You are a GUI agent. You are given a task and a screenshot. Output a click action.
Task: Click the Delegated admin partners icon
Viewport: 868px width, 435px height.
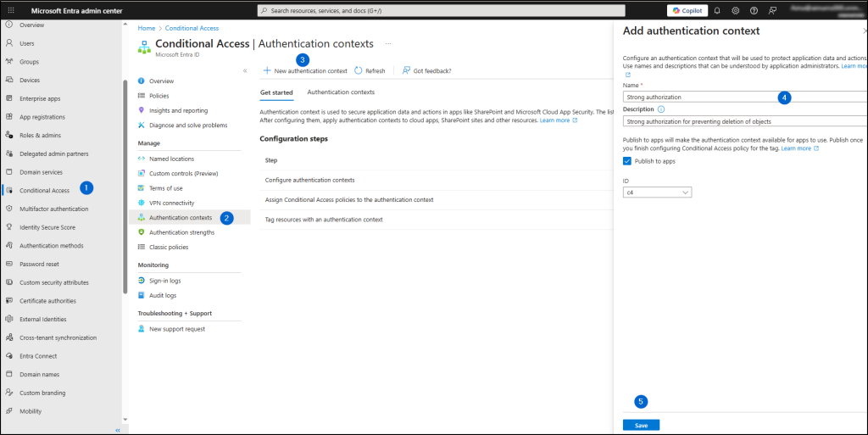click(x=8, y=153)
